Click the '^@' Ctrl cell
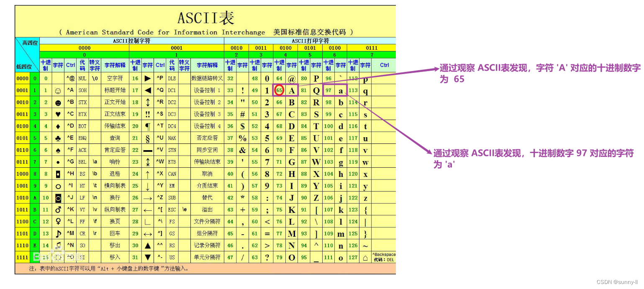 [70, 78]
